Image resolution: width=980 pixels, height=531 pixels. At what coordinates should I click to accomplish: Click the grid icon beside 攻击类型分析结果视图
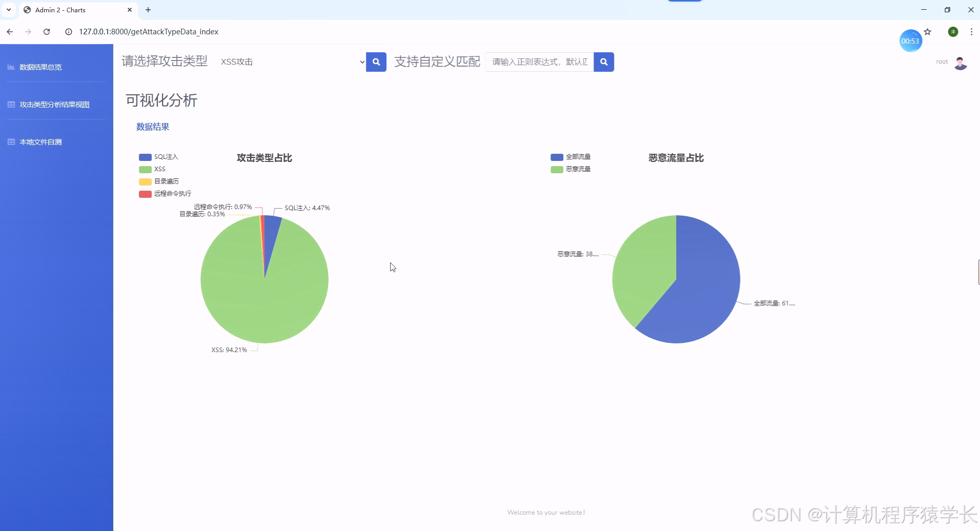tap(10, 104)
